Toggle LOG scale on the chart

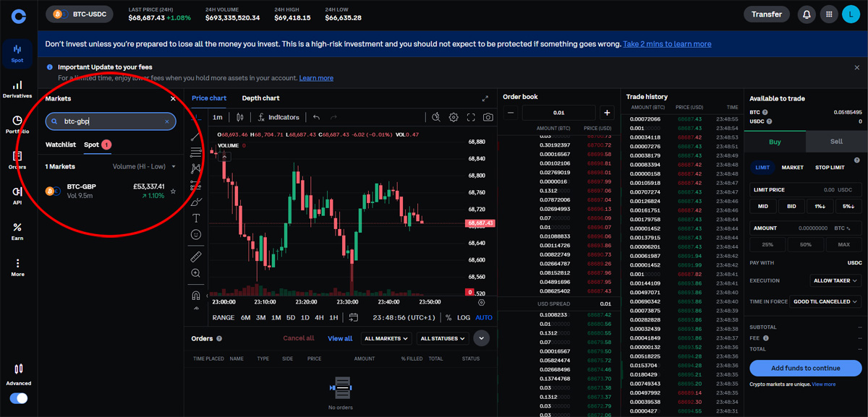point(464,317)
